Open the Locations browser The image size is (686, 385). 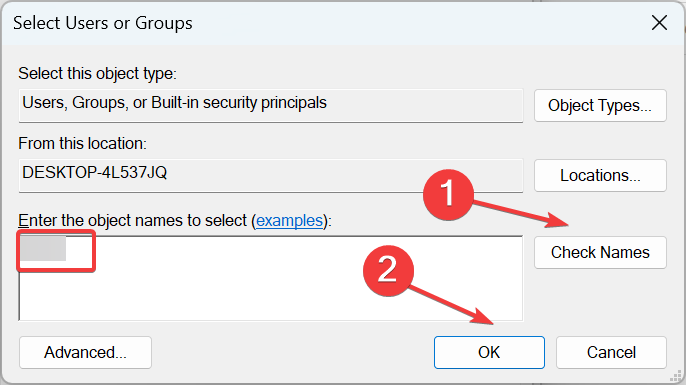(x=600, y=175)
